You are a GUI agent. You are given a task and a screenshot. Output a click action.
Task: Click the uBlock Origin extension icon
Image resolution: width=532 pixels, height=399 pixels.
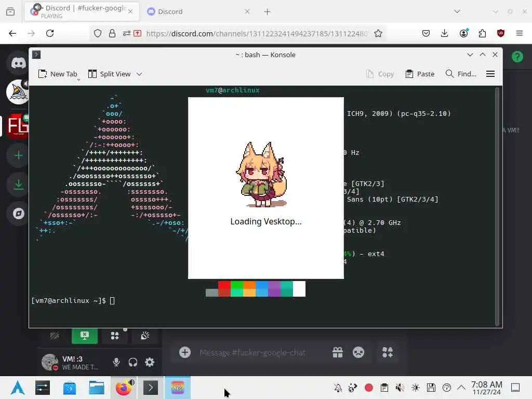click(x=501, y=33)
